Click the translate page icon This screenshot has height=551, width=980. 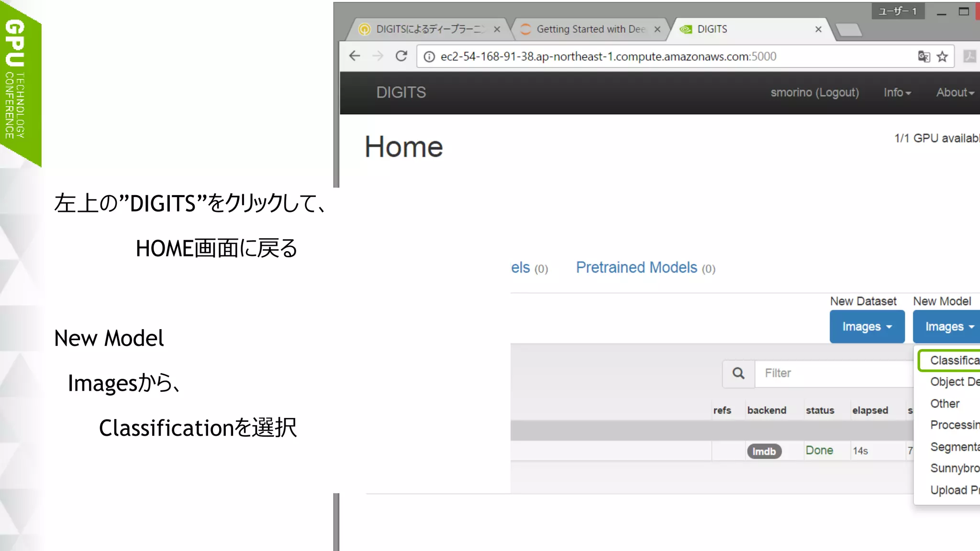(924, 56)
